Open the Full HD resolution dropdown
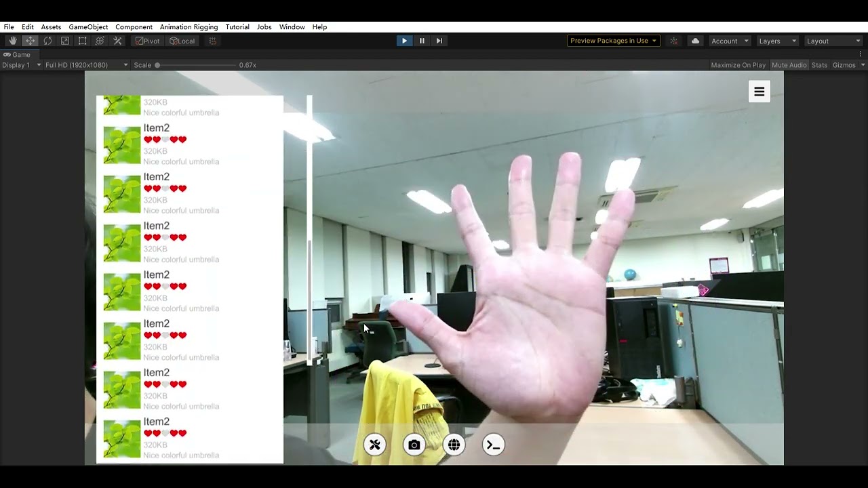Image resolution: width=868 pixels, height=488 pixels. pos(86,65)
